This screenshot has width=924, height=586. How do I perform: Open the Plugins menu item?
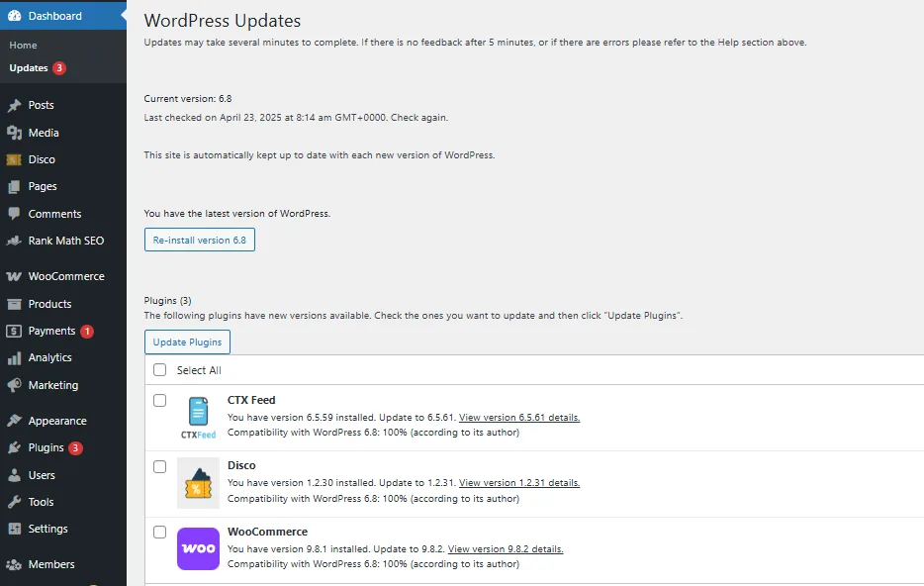coord(46,447)
